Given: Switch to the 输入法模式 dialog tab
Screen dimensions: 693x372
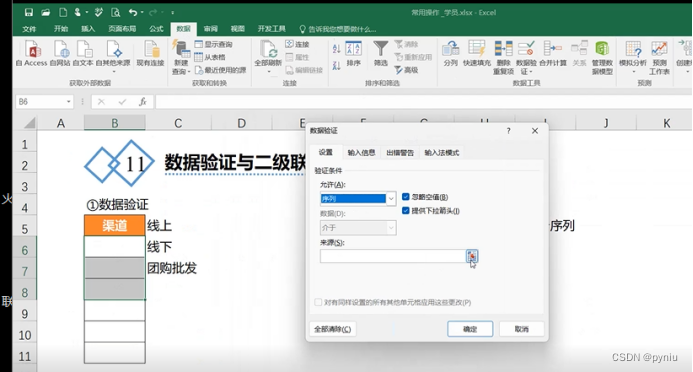Looking at the screenshot, I should tap(442, 152).
